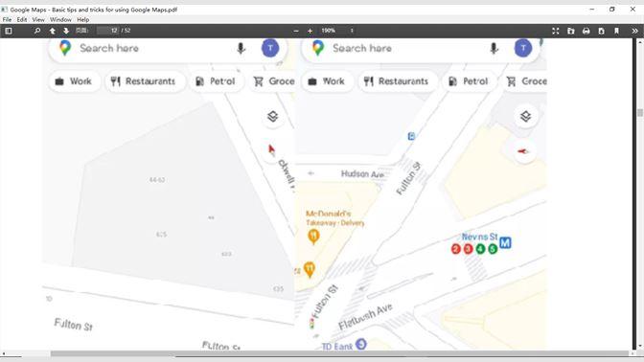Click the vertical scrollbar down arrow
The width and height of the screenshot is (644, 362).
[640, 346]
